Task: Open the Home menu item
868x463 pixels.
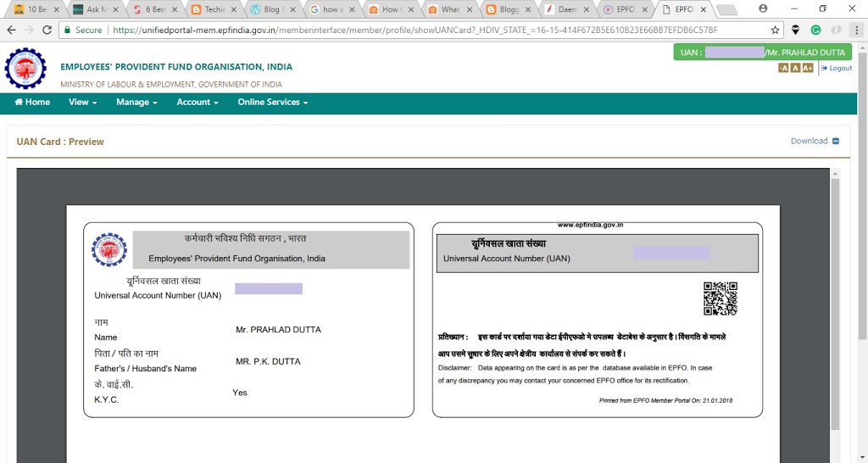Action: tap(32, 102)
